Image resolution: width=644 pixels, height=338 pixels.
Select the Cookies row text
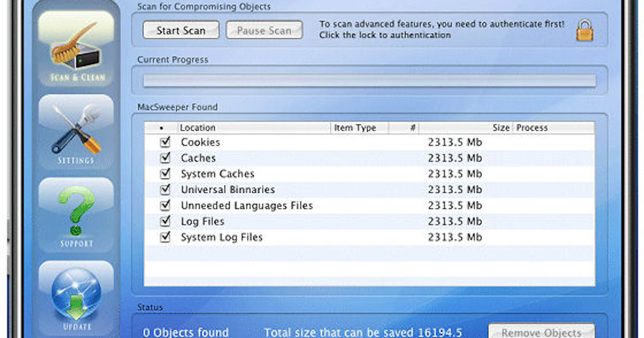(200, 142)
